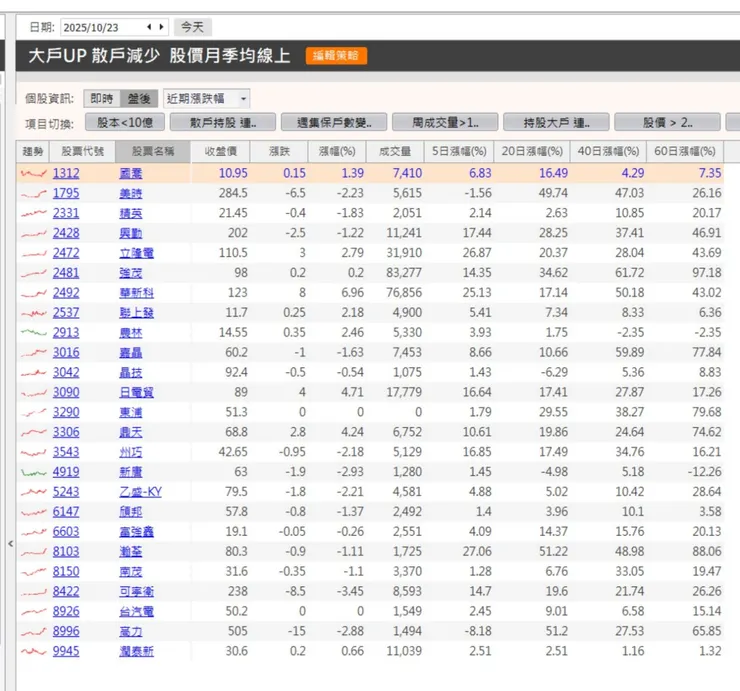Click the orange 編輯策略 button
The height and width of the screenshot is (691, 740).
(336, 56)
